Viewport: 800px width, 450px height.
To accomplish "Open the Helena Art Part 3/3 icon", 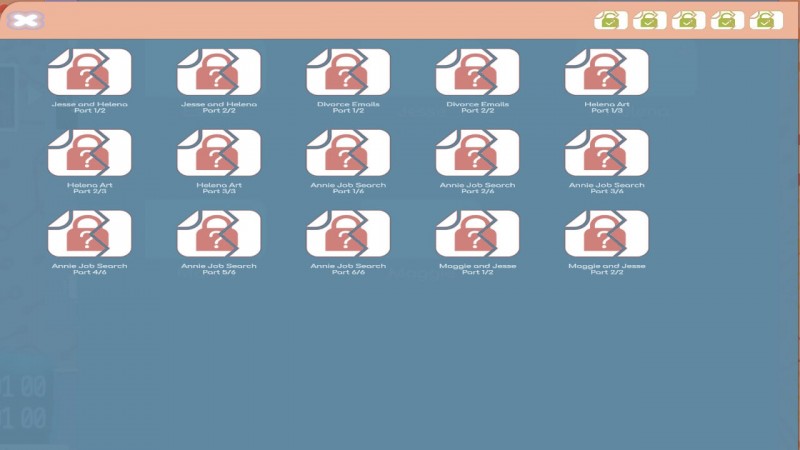I will click(218, 153).
